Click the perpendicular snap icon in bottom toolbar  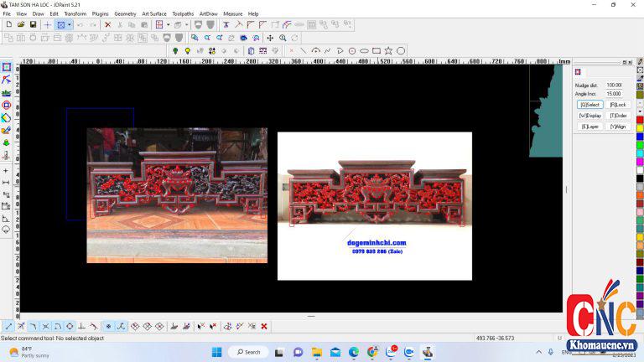coord(81,326)
